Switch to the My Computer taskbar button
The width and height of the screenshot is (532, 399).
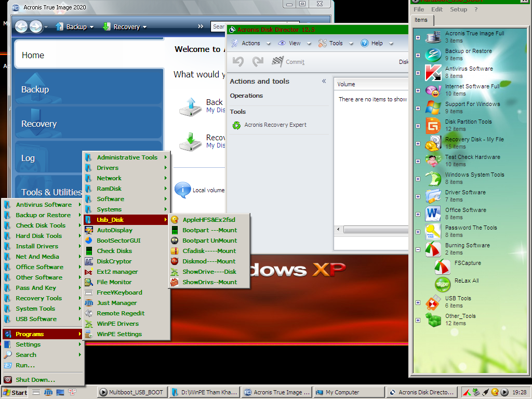pyautogui.click(x=349, y=392)
